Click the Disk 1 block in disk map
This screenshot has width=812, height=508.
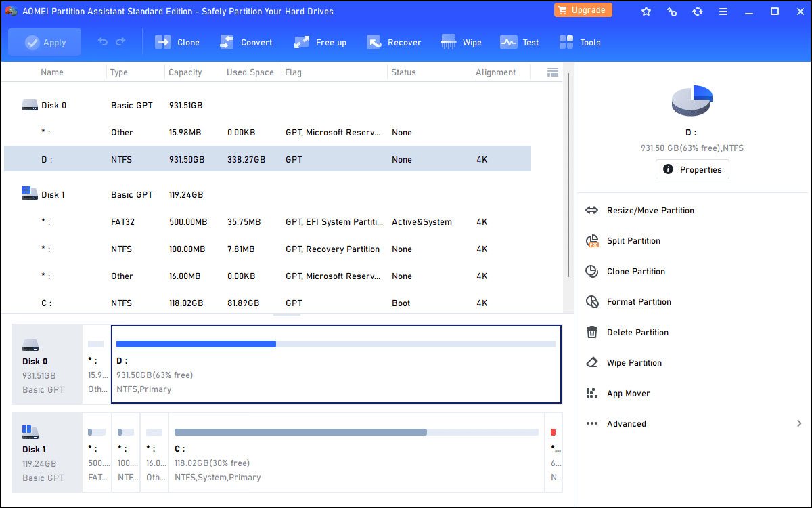pos(47,452)
